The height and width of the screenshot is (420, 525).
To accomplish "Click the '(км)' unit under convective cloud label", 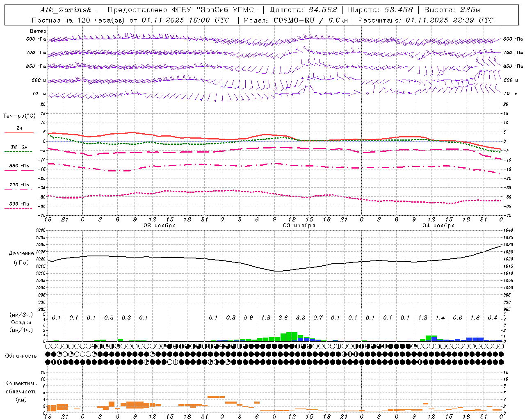I will pos(21,399).
